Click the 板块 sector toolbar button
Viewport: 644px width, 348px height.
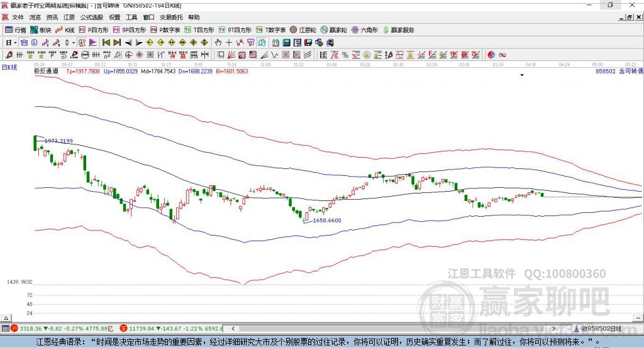coord(41,30)
